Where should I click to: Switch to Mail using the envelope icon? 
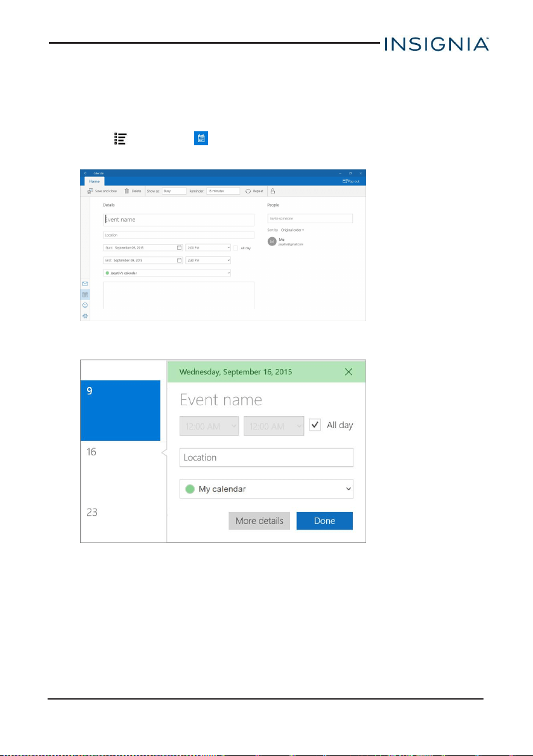85,284
